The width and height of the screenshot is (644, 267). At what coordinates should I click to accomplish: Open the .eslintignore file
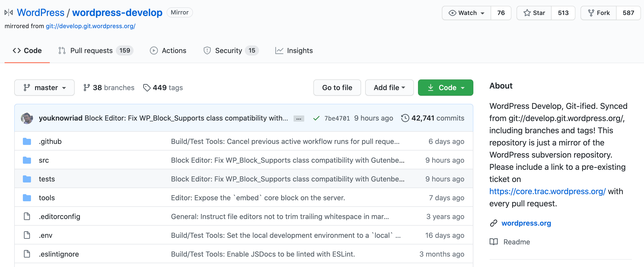(x=59, y=254)
